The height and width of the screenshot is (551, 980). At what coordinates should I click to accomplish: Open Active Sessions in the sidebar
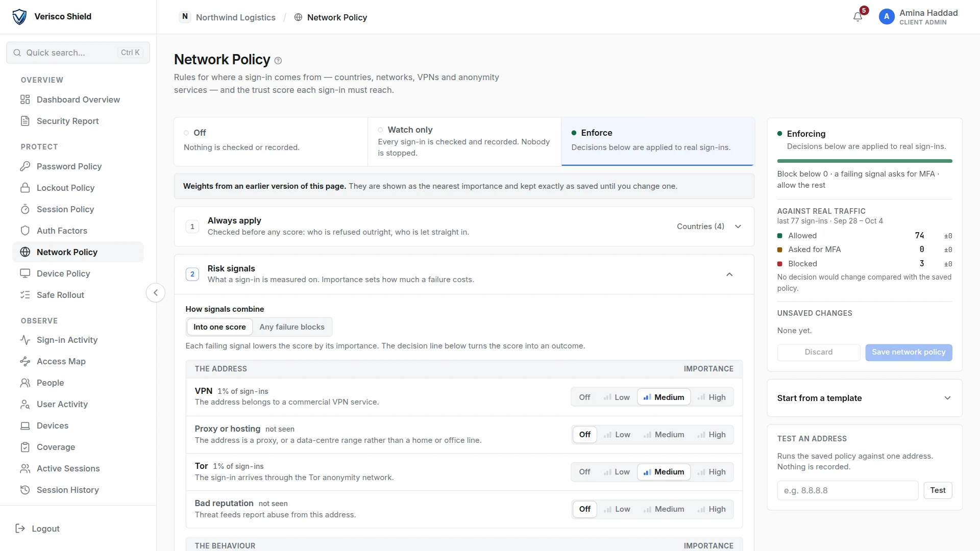tap(78, 468)
